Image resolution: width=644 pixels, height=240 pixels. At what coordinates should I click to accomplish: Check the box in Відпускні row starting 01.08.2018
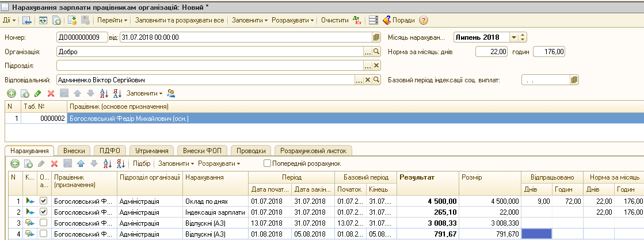coord(44,234)
